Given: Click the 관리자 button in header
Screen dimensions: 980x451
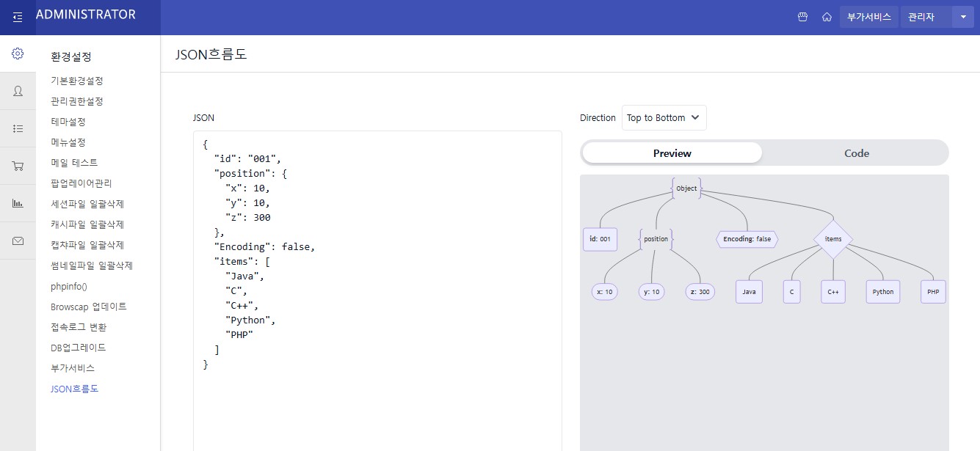Looking at the screenshot, I should [x=925, y=17].
